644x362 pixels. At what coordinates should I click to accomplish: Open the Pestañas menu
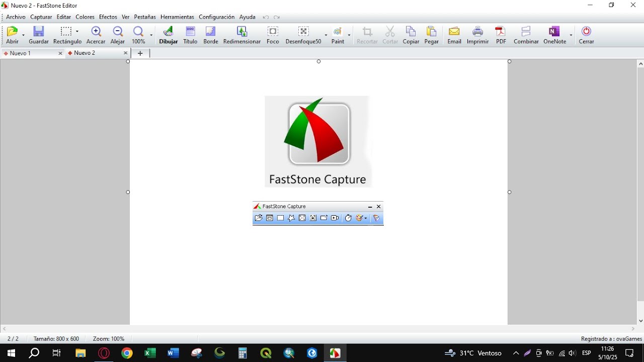point(145,17)
